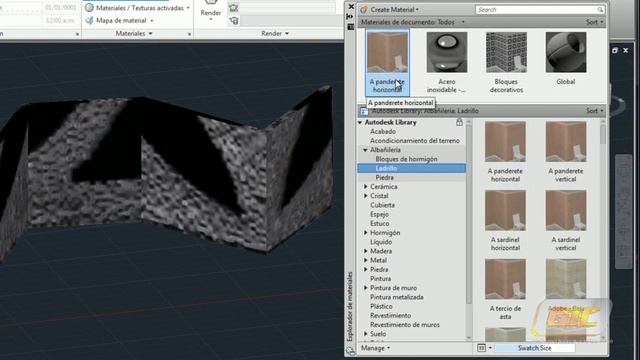Click the upper render teapot icon
The width and height of the screenshot is (640, 360).
pyautogui.click(x=233, y=7)
